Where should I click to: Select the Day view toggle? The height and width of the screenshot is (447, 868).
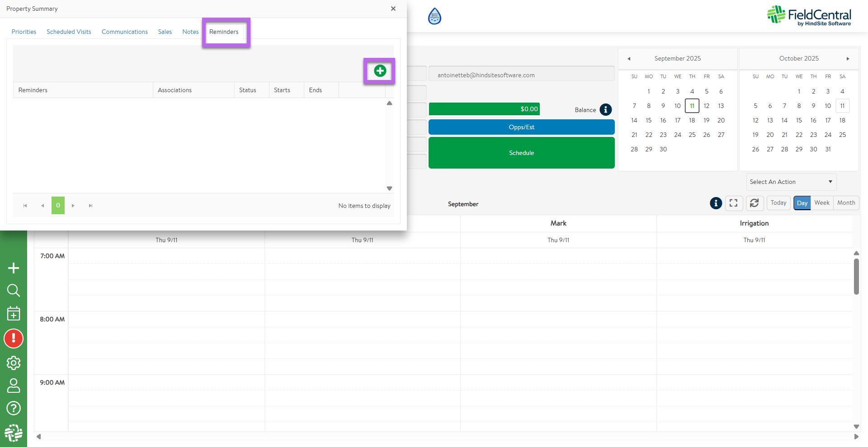(x=802, y=203)
